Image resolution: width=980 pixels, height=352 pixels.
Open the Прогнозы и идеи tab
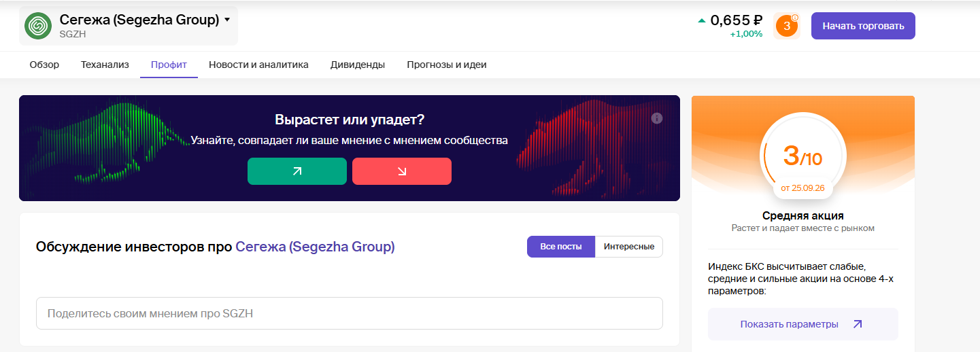(447, 65)
